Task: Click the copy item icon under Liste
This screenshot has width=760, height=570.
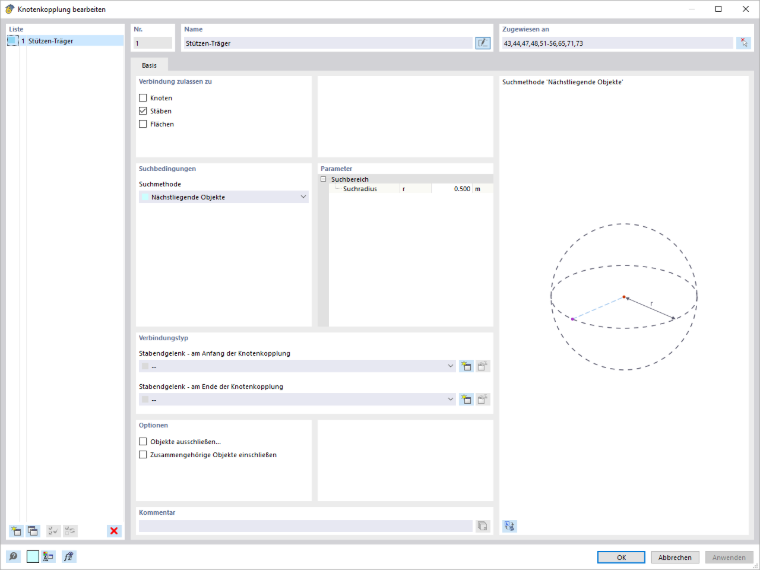Action: [32, 531]
